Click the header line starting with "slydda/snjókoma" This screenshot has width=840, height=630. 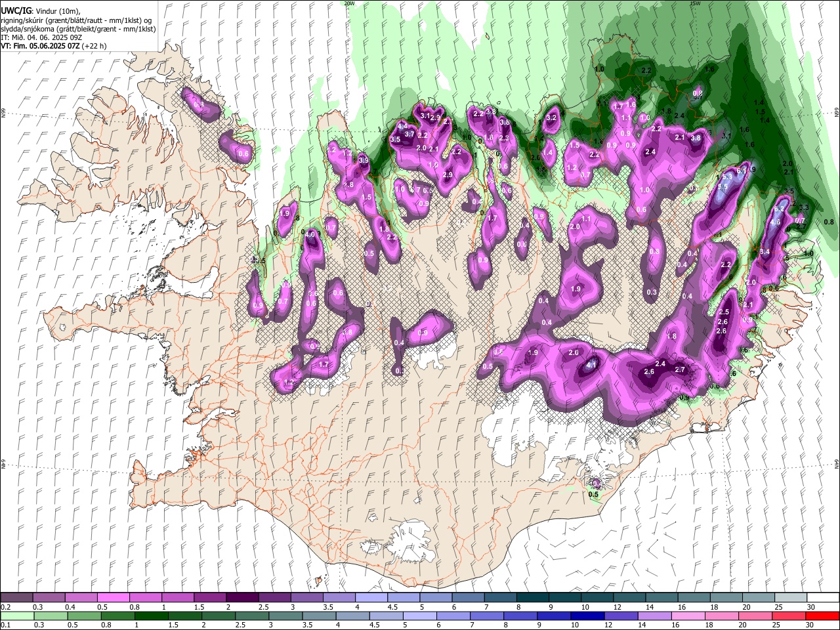click(x=78, y=29)
